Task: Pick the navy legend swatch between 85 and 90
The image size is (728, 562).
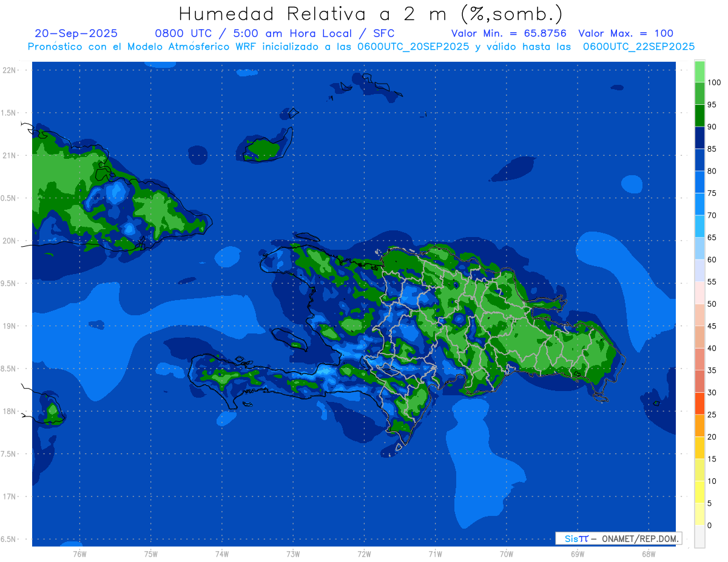Action: click(699, 138)
